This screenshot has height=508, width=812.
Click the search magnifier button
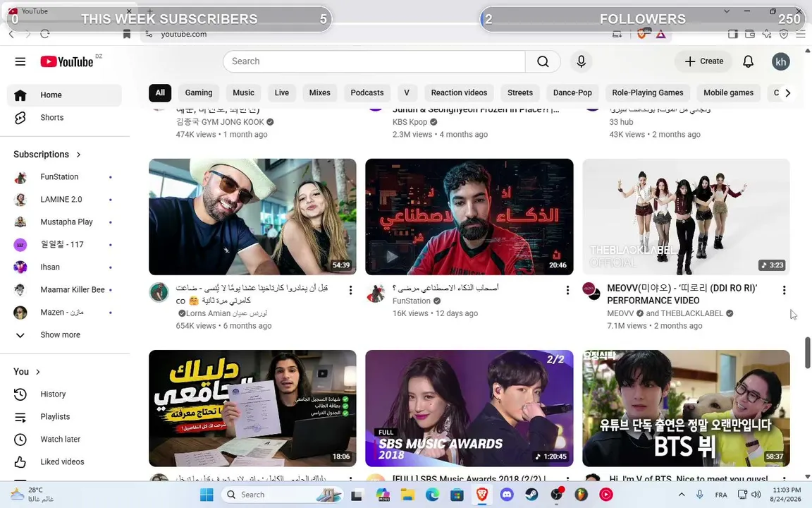click(543, 61)
